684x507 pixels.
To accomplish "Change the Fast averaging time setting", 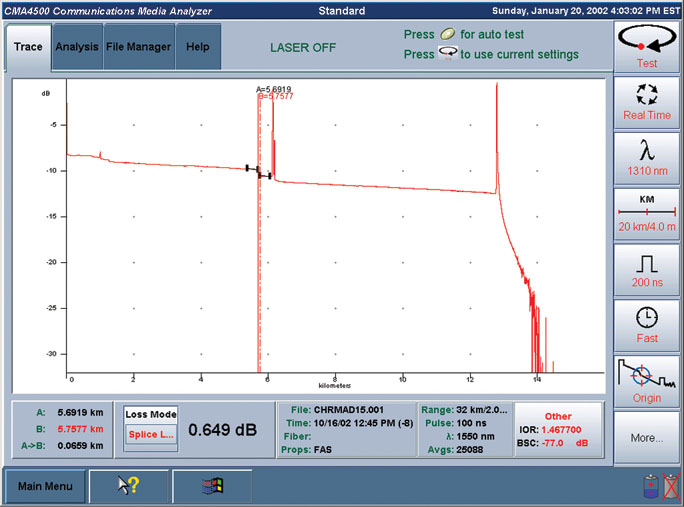I will coord(647,324).
